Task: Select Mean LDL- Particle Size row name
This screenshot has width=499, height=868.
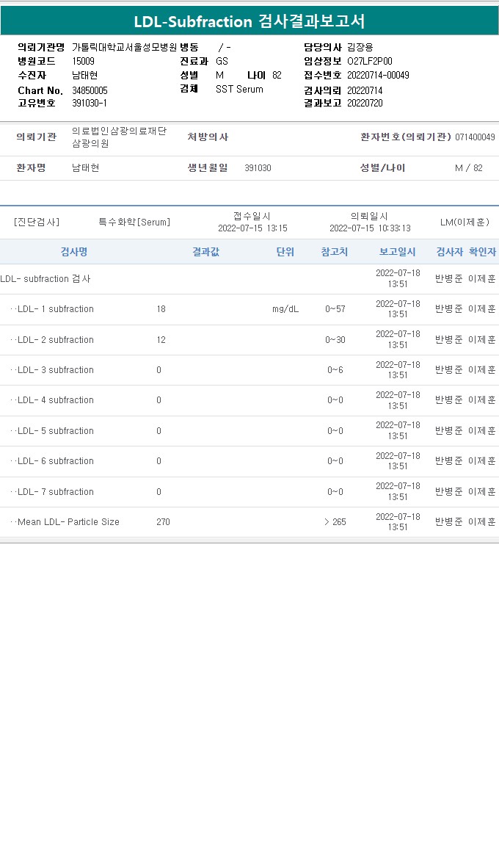Action: tap(68, 521)
